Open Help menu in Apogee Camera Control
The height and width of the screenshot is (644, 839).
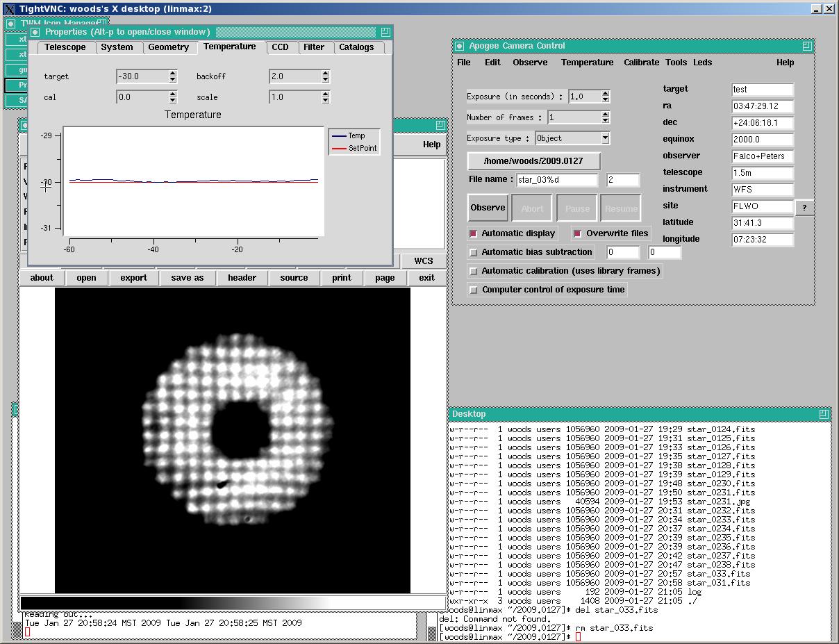point(786,63)
